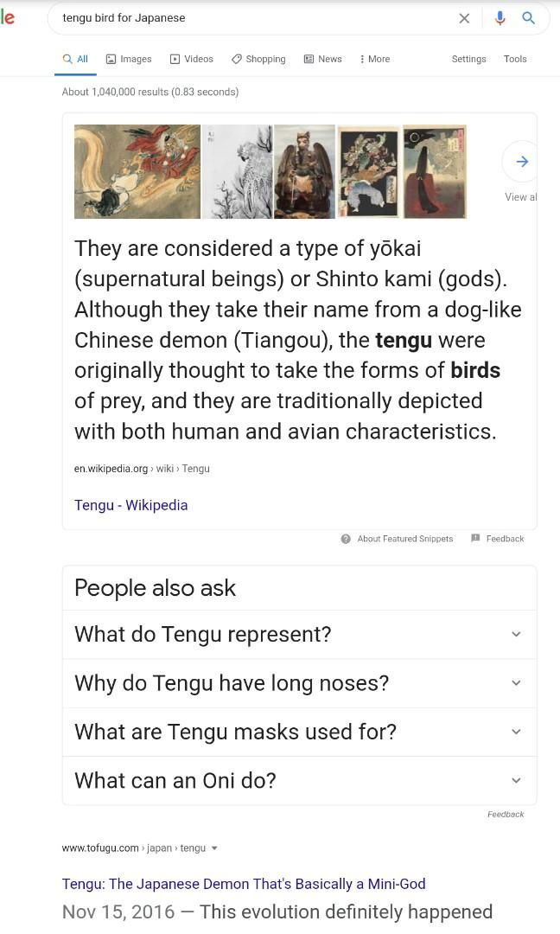The width and height of the screenshot is (560, 934).
Task: Open the tofugu.com result options arrow
Action: [214, 848]
